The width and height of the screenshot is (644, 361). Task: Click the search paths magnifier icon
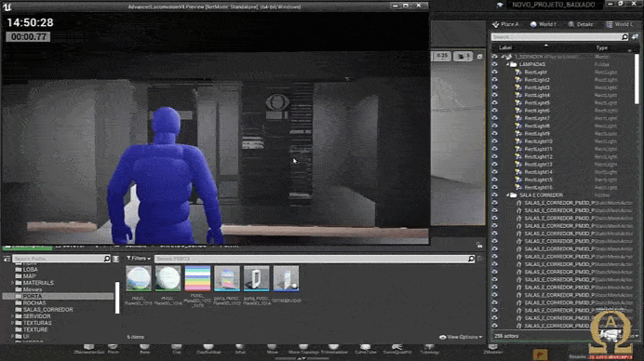point(107,259)
